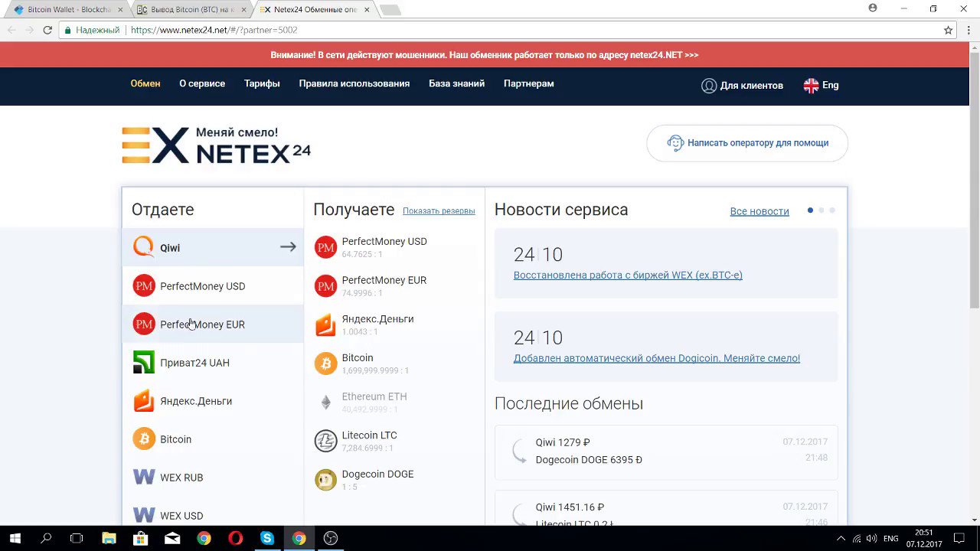
Task: Select the first news slider dot
Action: tap(810, 210)
